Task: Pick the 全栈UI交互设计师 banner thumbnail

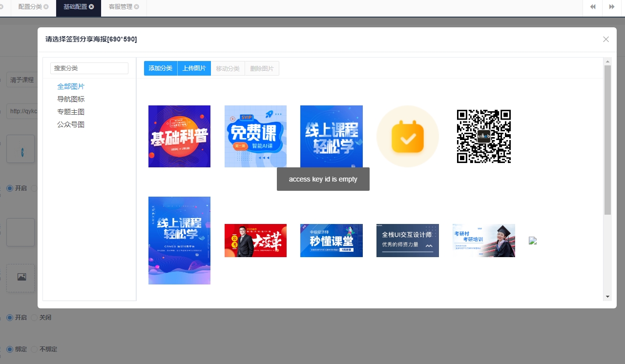Action: [x=408, y=241]
